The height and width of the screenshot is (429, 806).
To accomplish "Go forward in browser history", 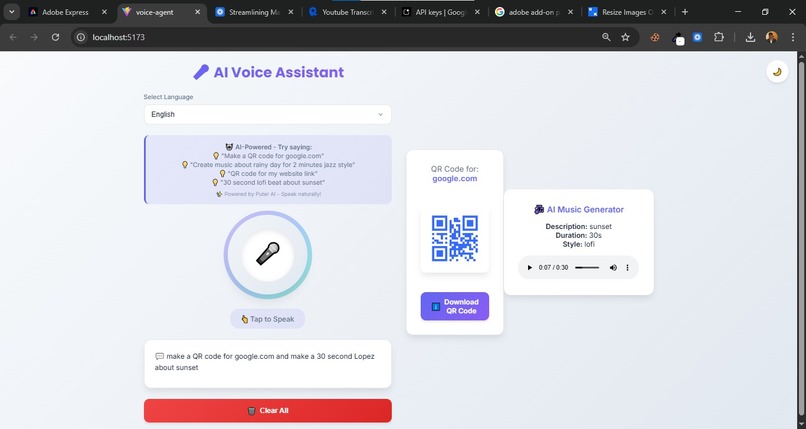I will [34, 37].
